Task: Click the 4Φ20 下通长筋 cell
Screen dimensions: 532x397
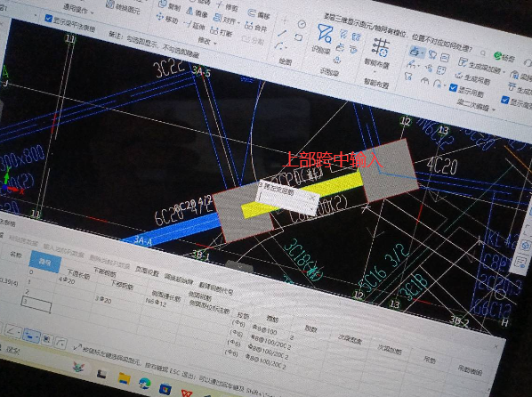Action: tap(67, 281)
